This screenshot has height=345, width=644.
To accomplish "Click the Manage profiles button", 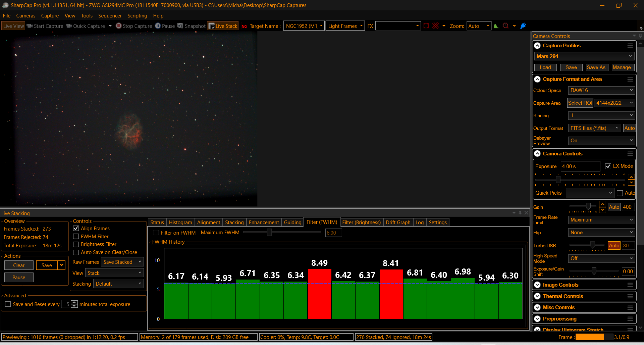I will click(623, 67).
